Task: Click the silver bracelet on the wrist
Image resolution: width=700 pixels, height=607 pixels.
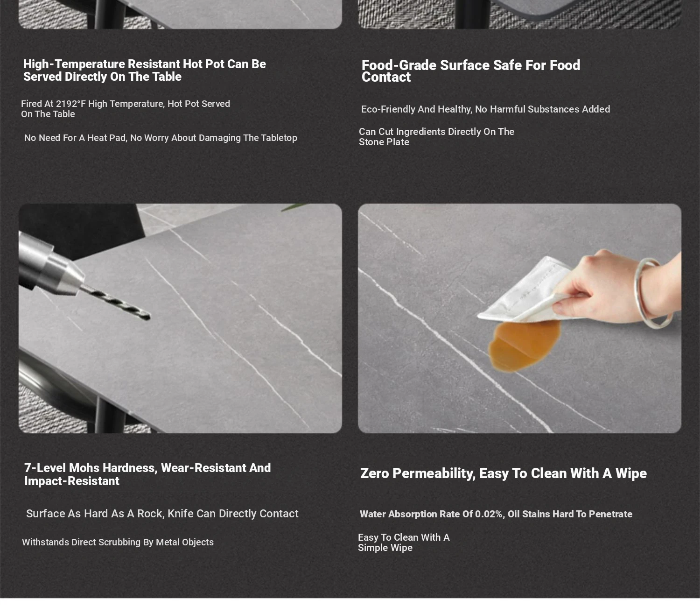Action: (x=654, y=293)
